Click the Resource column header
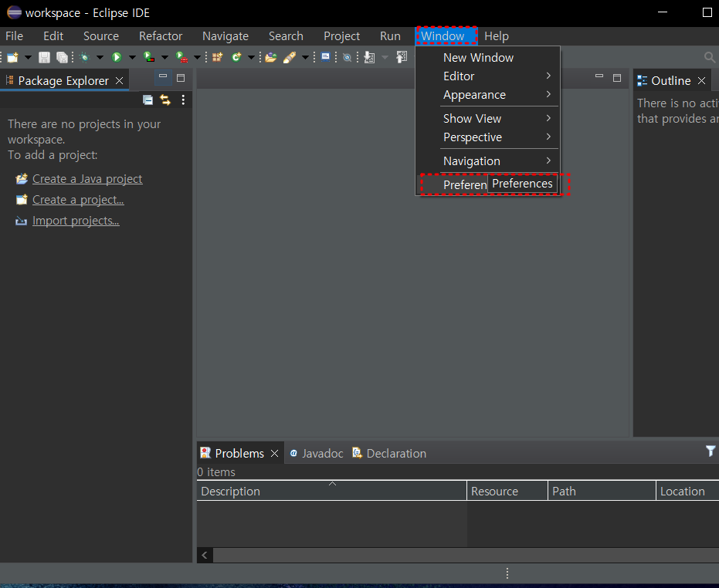Image resolution: width=719 pixels, height=588 pixels. point(507,492)
